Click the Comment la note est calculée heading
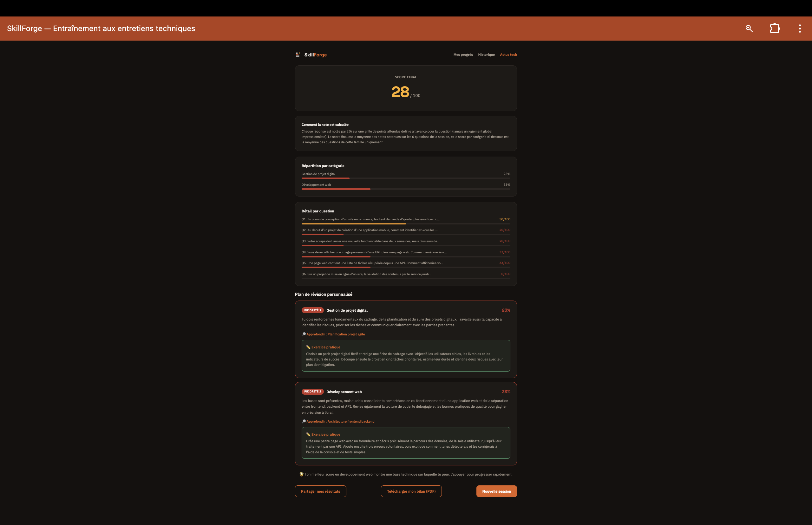This screenshot has width=812, height=525. click(x=325, y=125)
